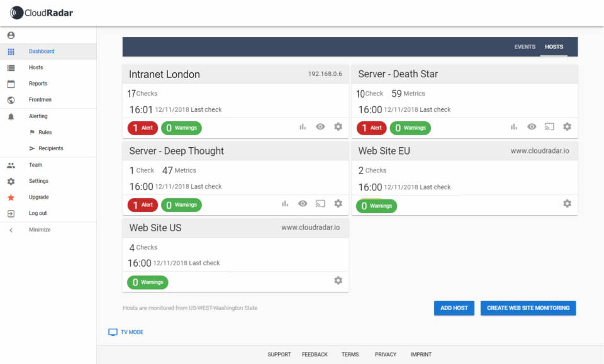Collapse sidebar with Minimize chevron
604x364 pixels.
11,230
